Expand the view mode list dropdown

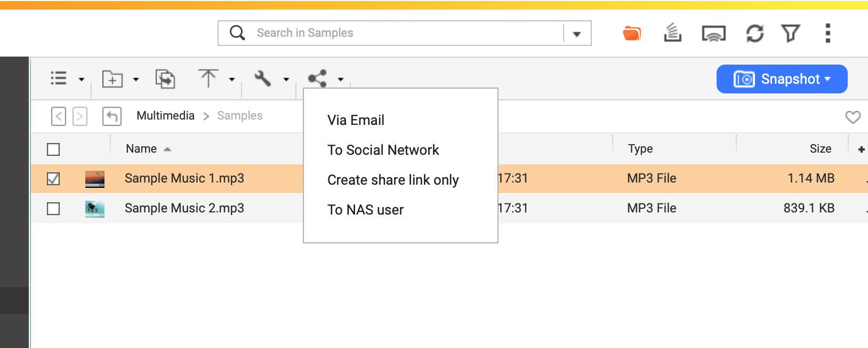[81, 80]
